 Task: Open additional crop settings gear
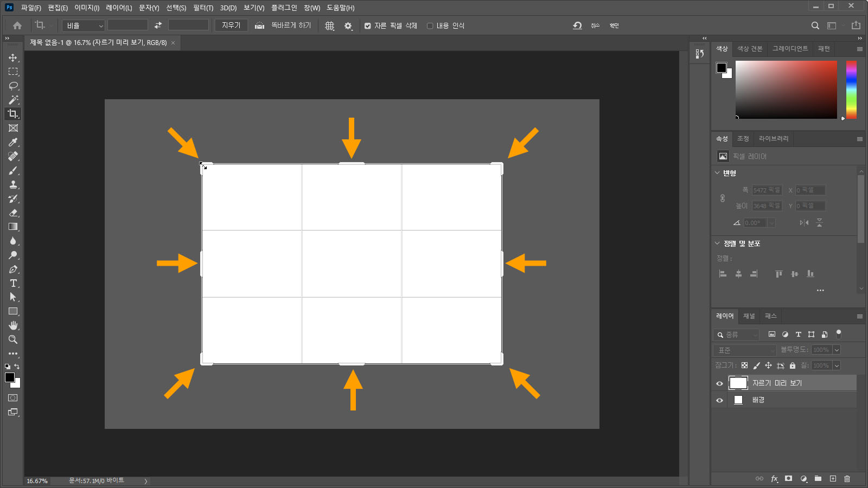[348, 25]
